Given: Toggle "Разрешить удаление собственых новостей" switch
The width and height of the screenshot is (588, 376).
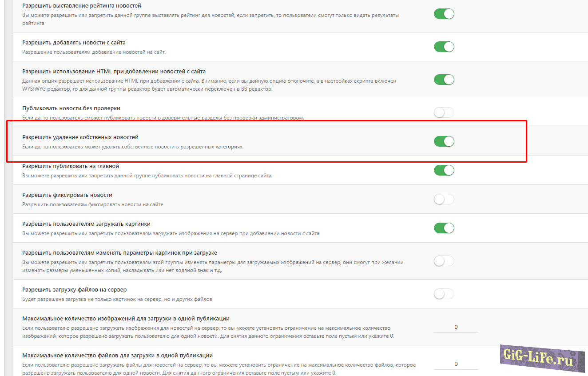Looking at the screenshot, I should (x=444, y=141).
